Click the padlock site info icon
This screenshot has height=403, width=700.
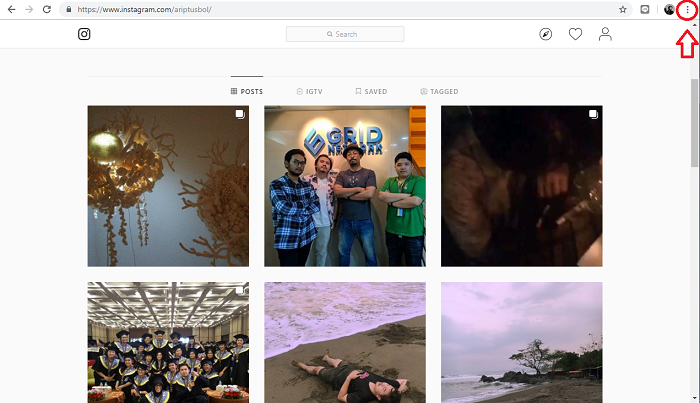pos(69,9)
